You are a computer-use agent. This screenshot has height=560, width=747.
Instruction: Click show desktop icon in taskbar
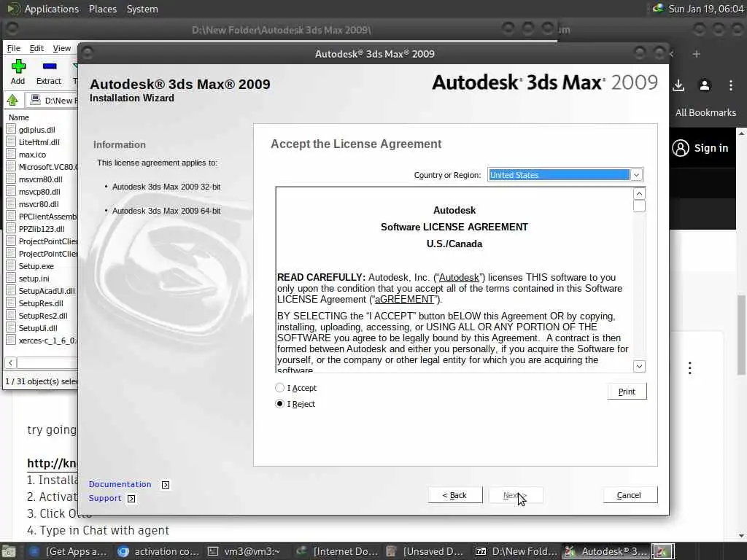click(x=9, y=551)
